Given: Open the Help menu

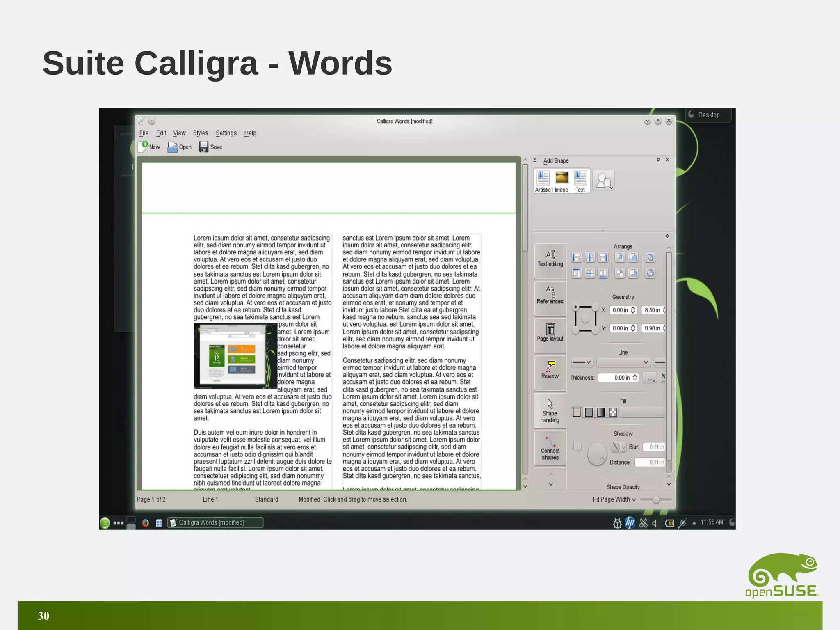Looking at the screenshot, I should [x=250, y=133].
